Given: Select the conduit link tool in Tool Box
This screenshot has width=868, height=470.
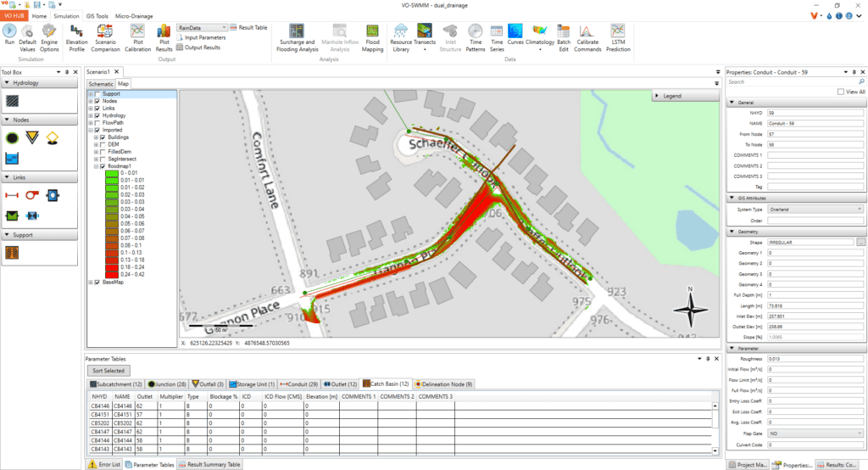Looking at the screenshot, I should pos(12,195).
